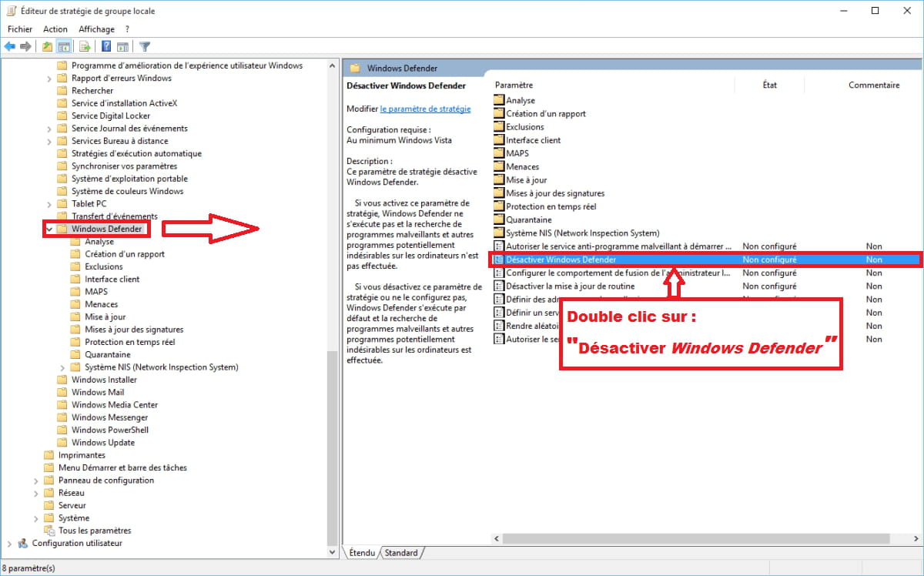Screen dimensions: 924x576
Task: Select Windows Messenger in the tree
Action: (x=109, y=417)
